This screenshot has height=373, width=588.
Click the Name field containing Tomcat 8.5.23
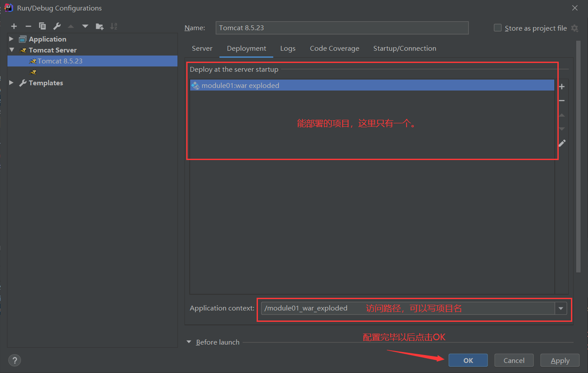pyautogui.click(x=342, y=28)
